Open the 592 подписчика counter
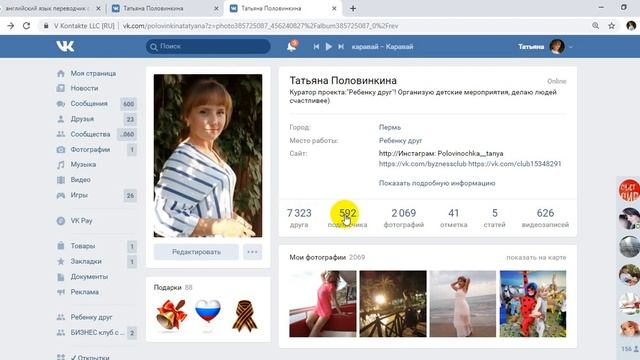Screen dimensions: 640x360 [x=347, y=218]
